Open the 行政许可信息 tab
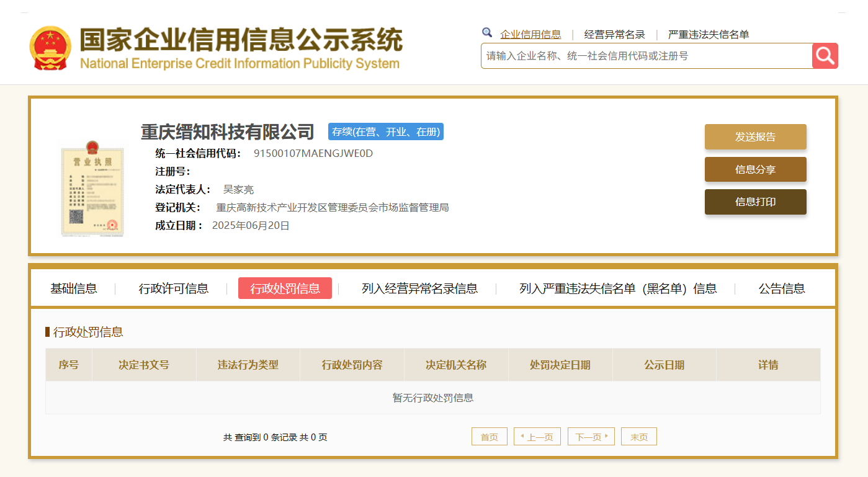 pos(174,288)
